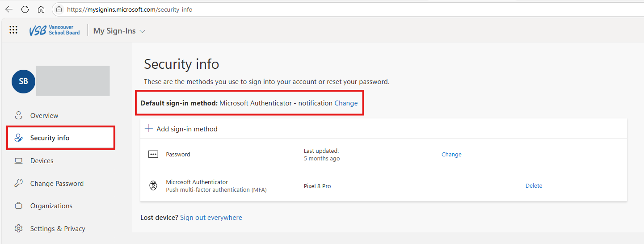644x244 pixels.
Task: Go to Change Password in the sidebar
Action: click(57, 184)
